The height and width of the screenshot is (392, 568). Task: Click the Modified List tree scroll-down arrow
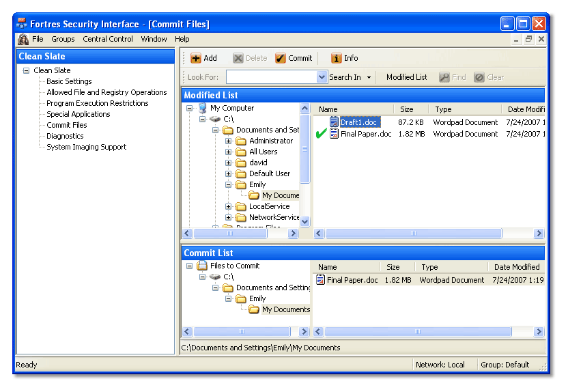(305, 221)
